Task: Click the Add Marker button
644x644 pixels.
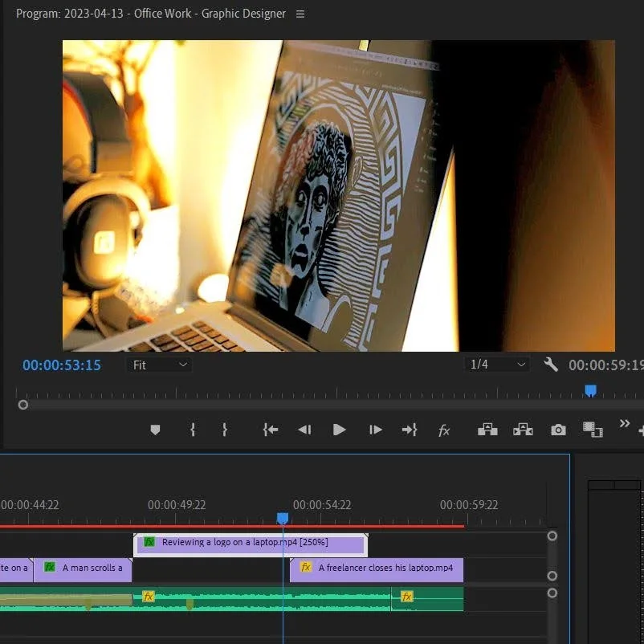Action: click(x=155, y=430)
